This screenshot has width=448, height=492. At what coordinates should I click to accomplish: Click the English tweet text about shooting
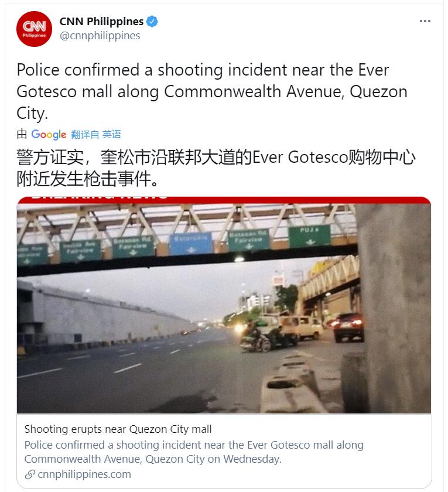pos(212,91)
